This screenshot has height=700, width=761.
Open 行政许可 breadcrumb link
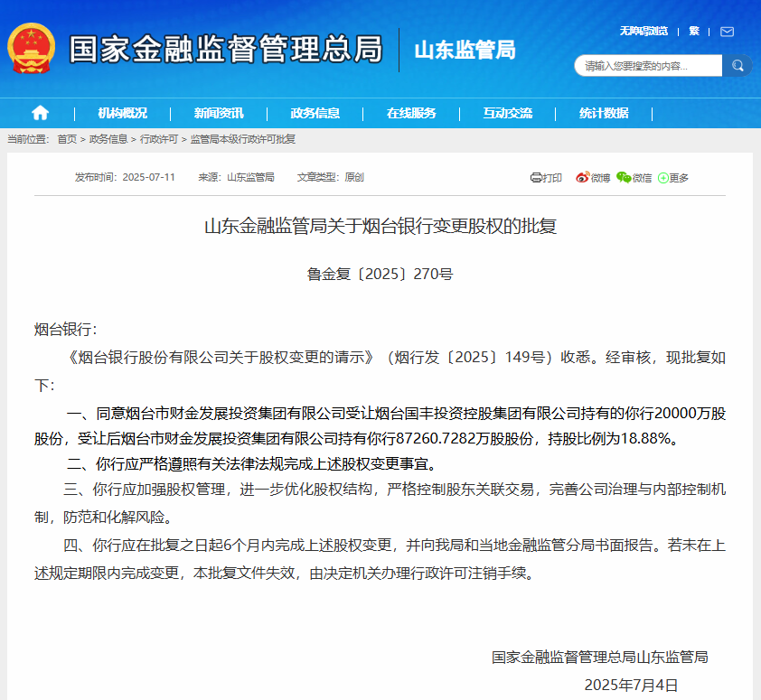click(159, 139)
